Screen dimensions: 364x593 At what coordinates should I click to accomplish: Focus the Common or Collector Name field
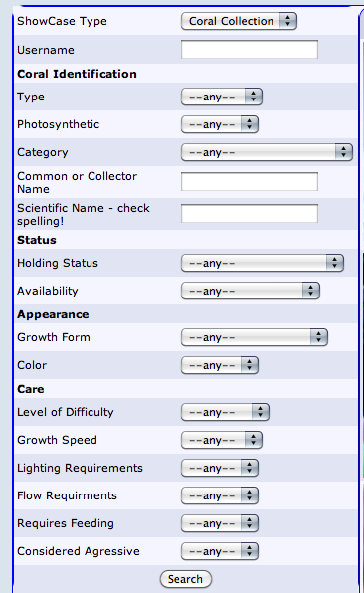coord(250,182)
